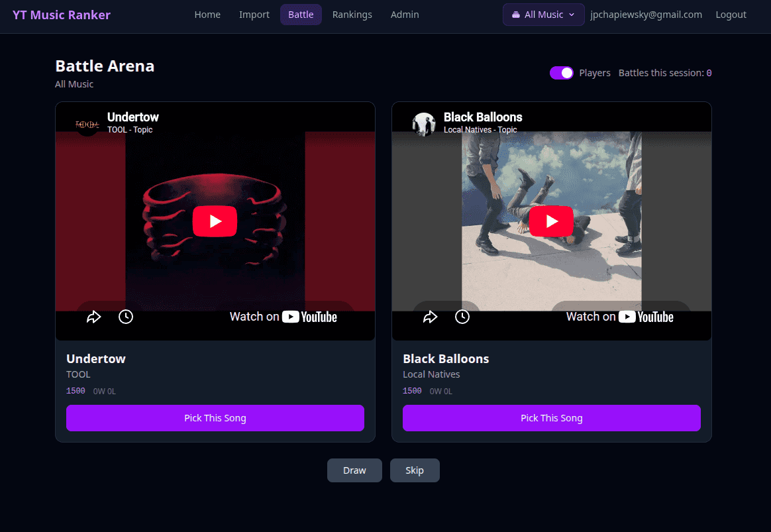
Task: Log out via the Logout link
Action: pyautogui.click(x=731, y=15)
